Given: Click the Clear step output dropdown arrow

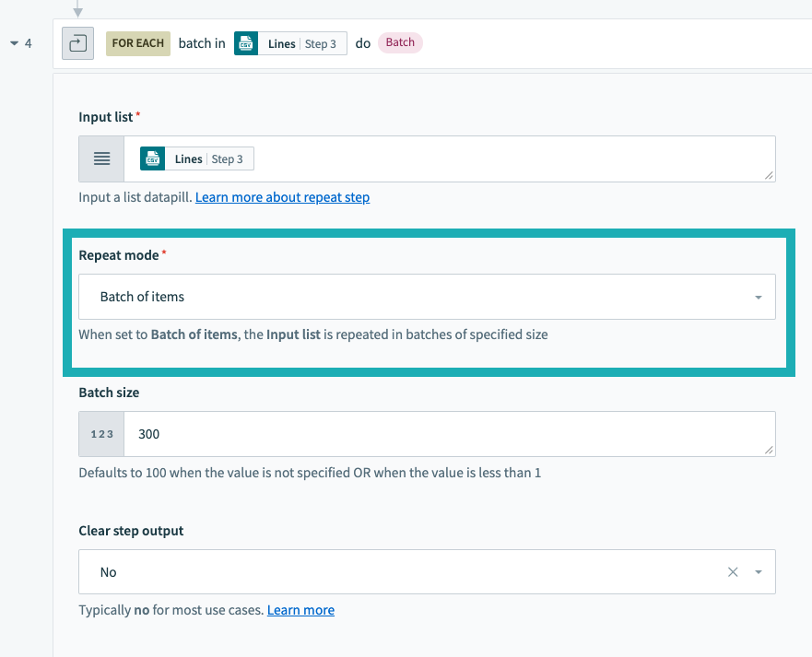Looking at the screenshot, I should click(759, 572).
